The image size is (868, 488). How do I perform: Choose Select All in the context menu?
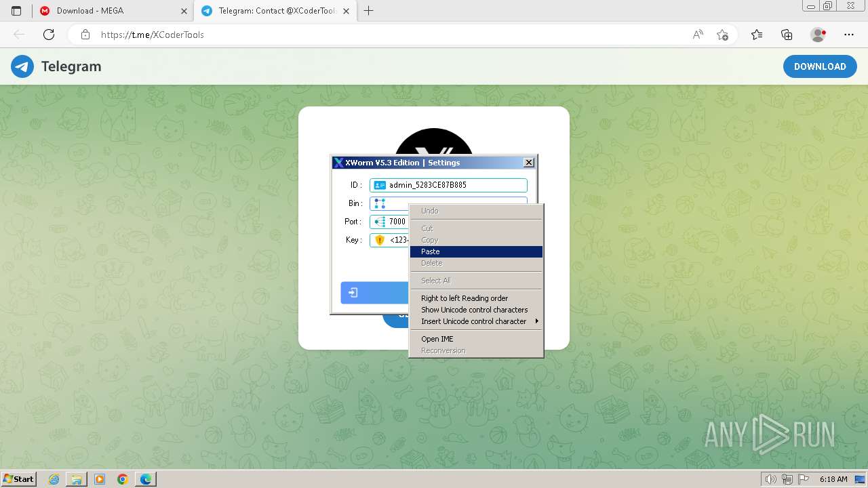(x=476, y=281)
